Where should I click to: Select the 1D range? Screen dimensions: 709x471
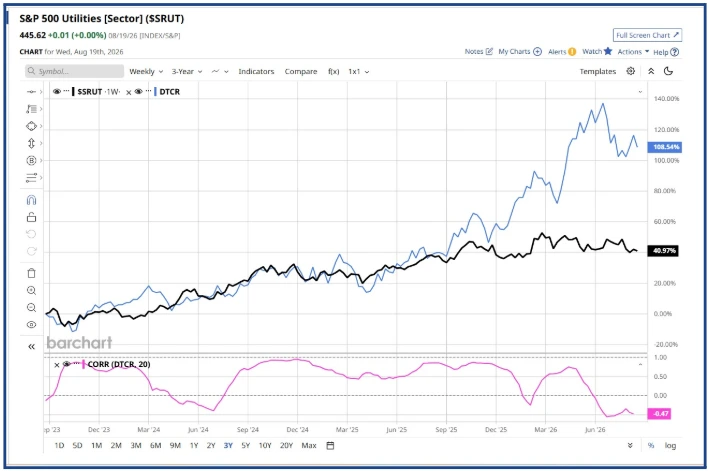click(59, 445)
